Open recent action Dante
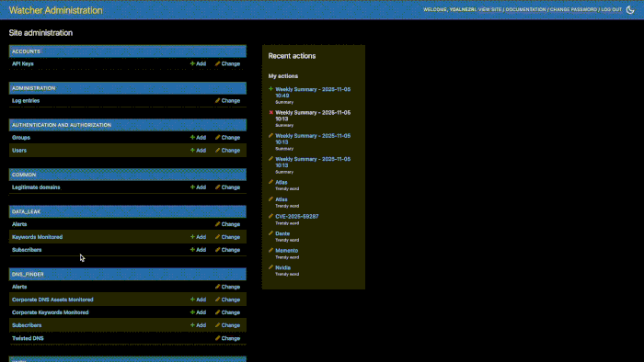Image resolution: width=644 pixels, height=362 pixels. 282,233
